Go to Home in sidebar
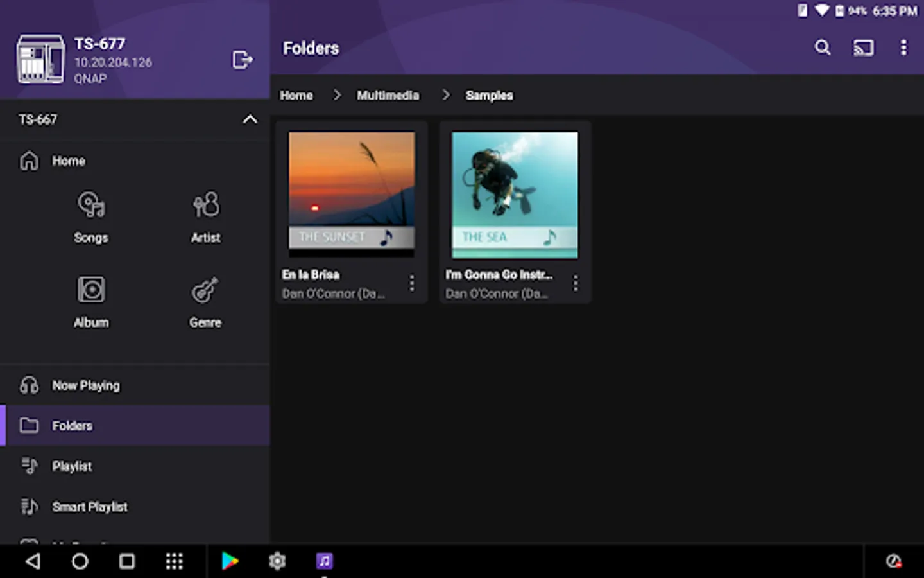Screen dimensions: 924x578 pyautogui.click(x=135, y=161)
